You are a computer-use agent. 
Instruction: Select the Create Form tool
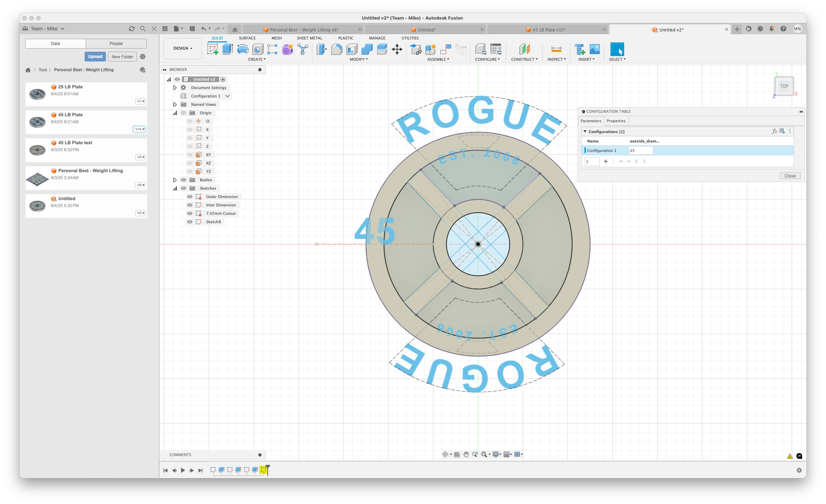[x=287, y=49]
